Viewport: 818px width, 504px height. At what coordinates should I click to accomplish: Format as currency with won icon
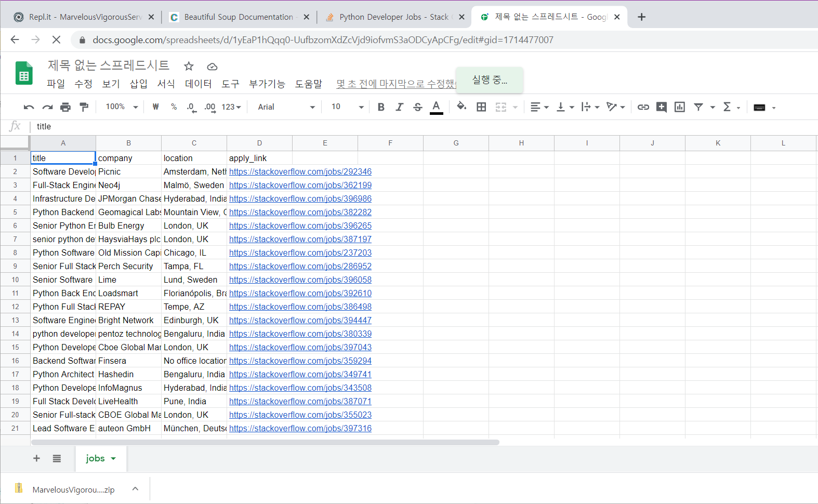(x=155, y=107)
